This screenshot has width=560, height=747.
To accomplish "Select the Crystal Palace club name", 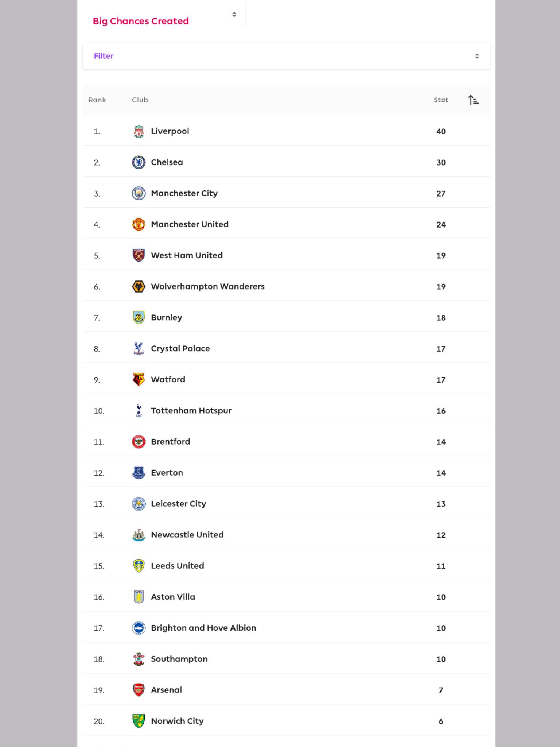I will pos(180,348).
